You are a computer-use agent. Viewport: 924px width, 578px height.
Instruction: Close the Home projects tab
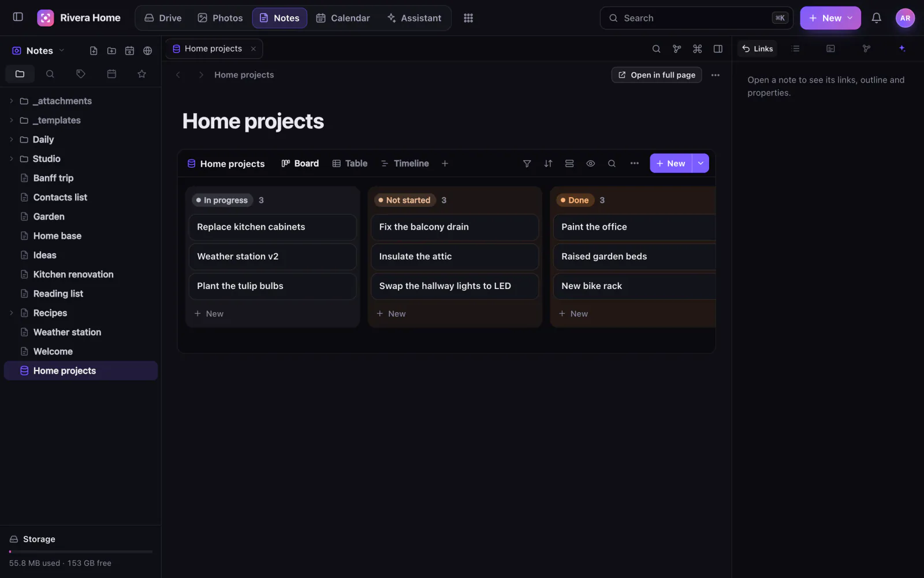254,49
